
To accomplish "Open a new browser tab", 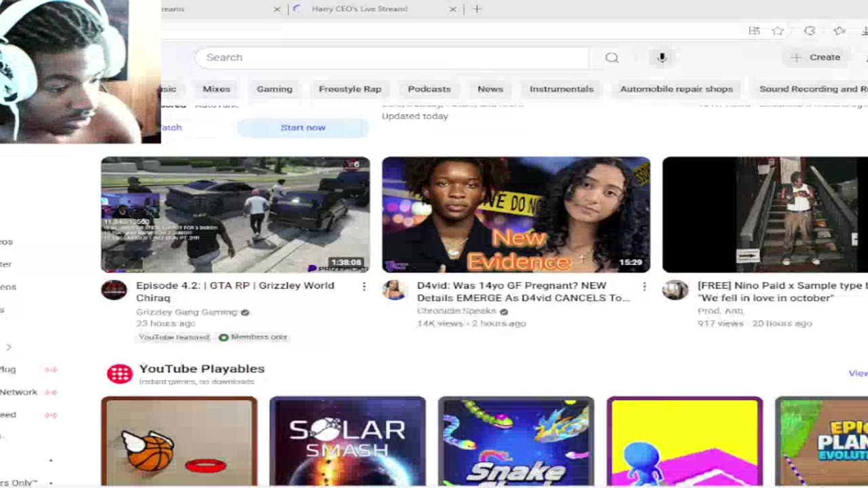I will pos(477,9).
